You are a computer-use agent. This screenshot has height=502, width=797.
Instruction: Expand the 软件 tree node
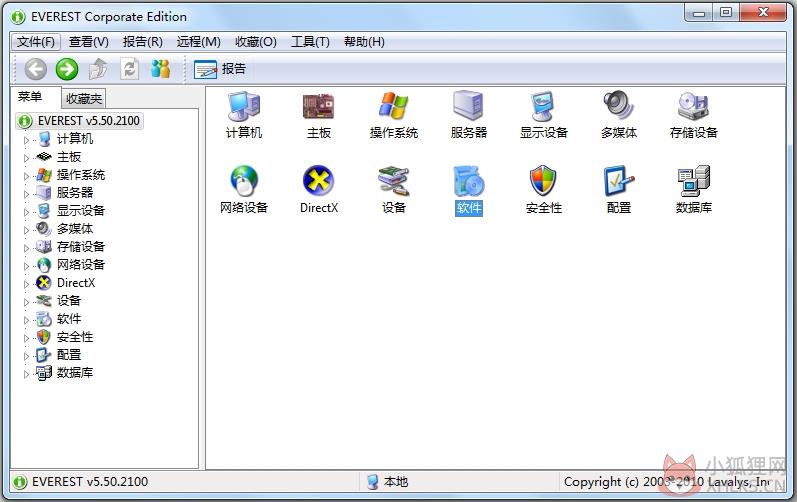point(26,320)
